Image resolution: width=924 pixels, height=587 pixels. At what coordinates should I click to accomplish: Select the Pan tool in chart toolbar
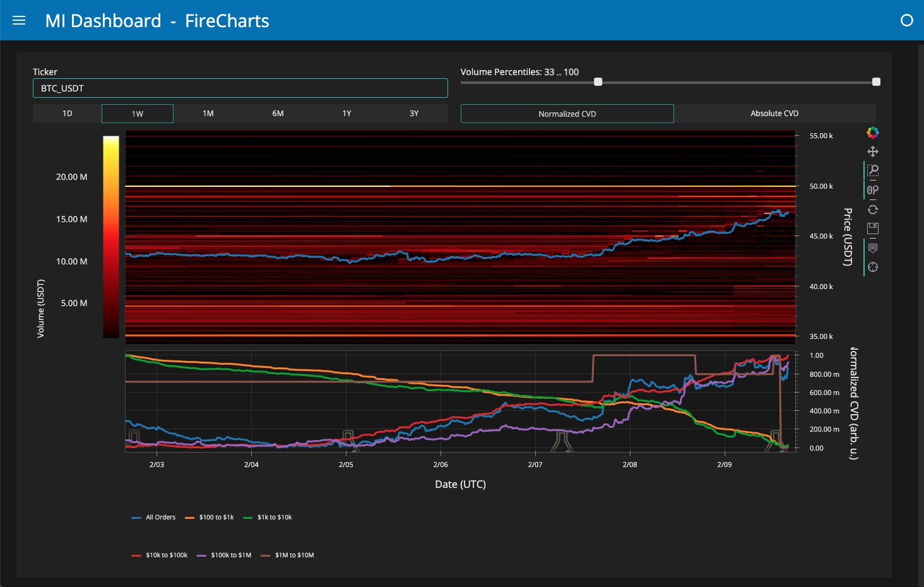coord(873,151)
